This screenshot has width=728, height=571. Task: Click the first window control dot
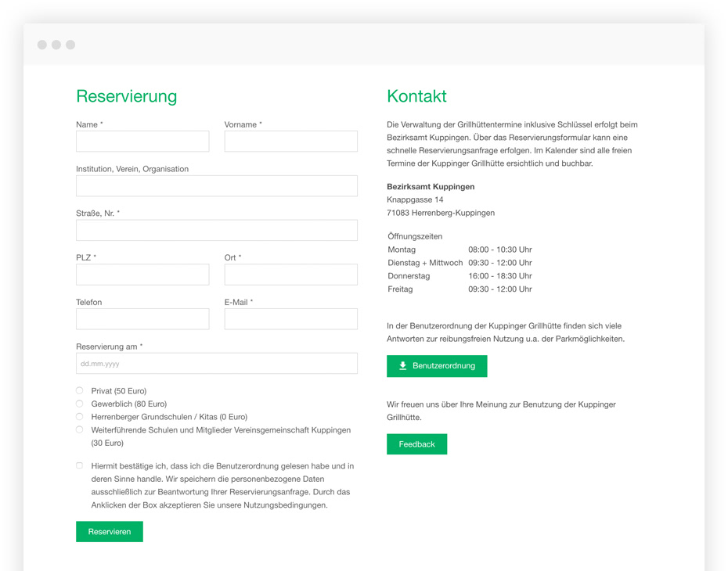(x=42, y=45)
